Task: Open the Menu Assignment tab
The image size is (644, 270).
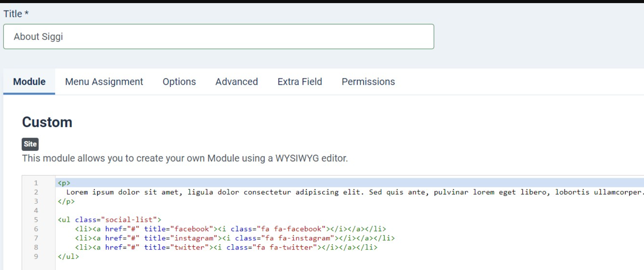Action: [x=104, y=82]
